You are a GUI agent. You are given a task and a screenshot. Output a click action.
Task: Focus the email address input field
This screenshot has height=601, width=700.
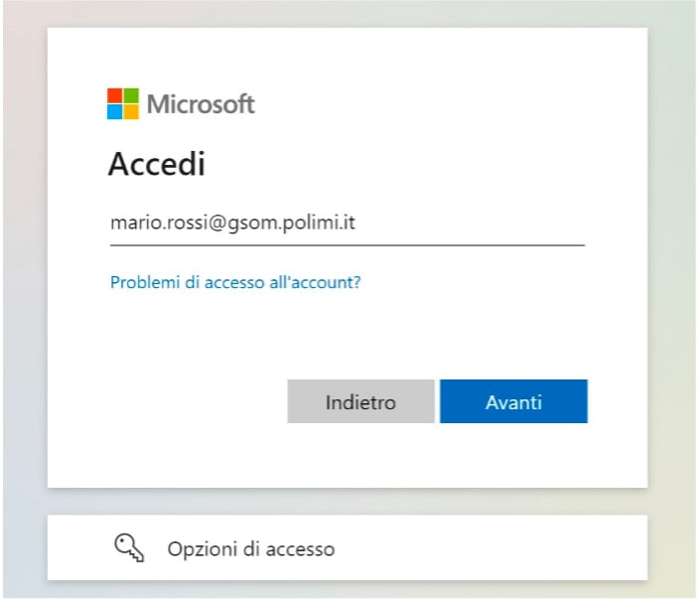(347, 224)
